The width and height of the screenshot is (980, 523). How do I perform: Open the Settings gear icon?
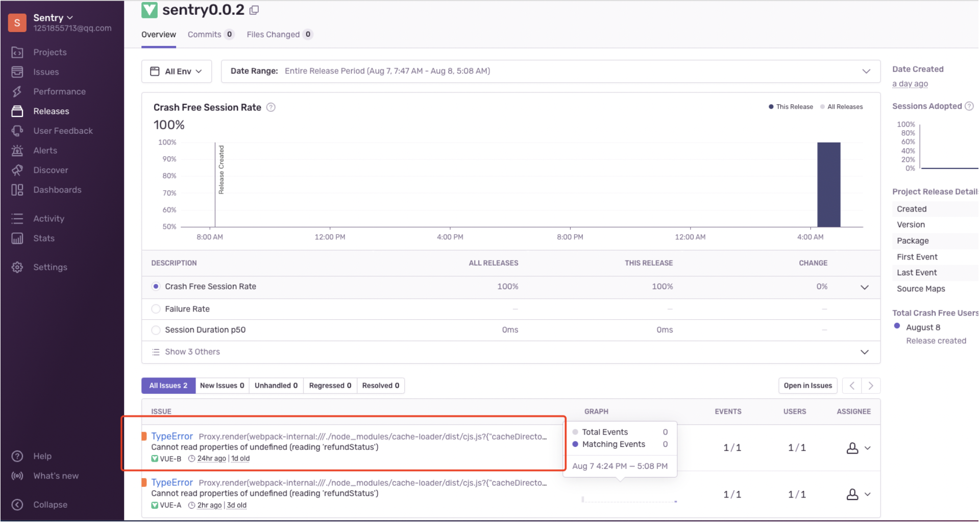[x=17, y=267]
